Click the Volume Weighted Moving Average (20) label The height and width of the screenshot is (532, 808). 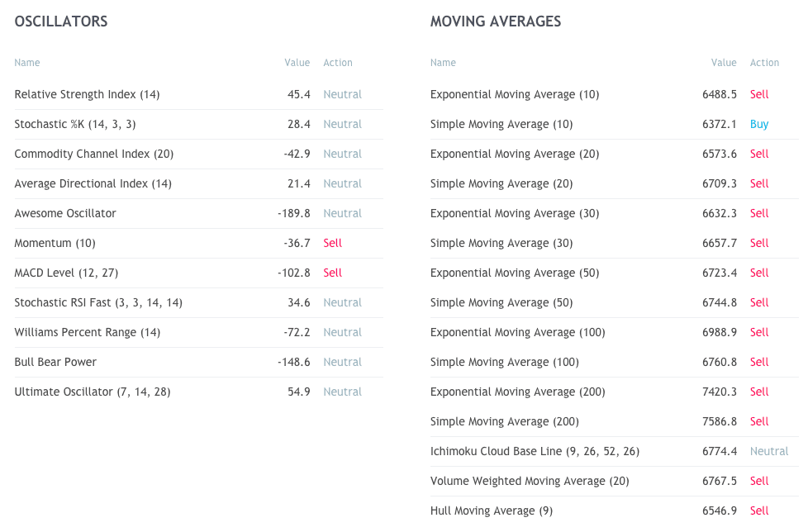coord(530,481)
